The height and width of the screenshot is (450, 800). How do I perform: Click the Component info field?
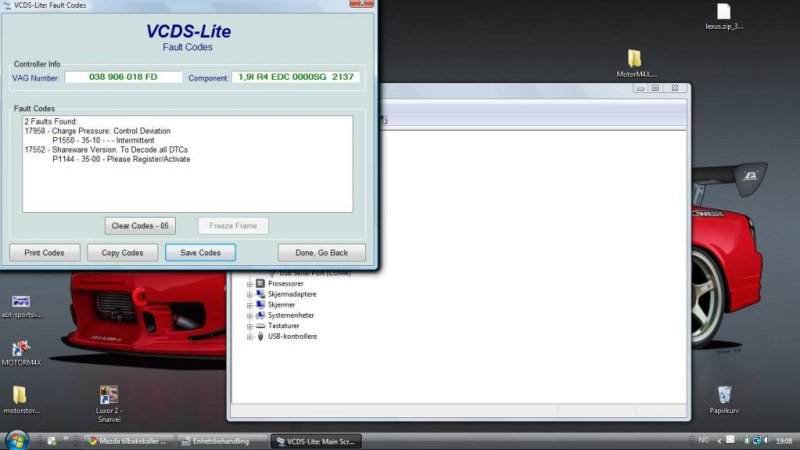[x=295, y=77]
